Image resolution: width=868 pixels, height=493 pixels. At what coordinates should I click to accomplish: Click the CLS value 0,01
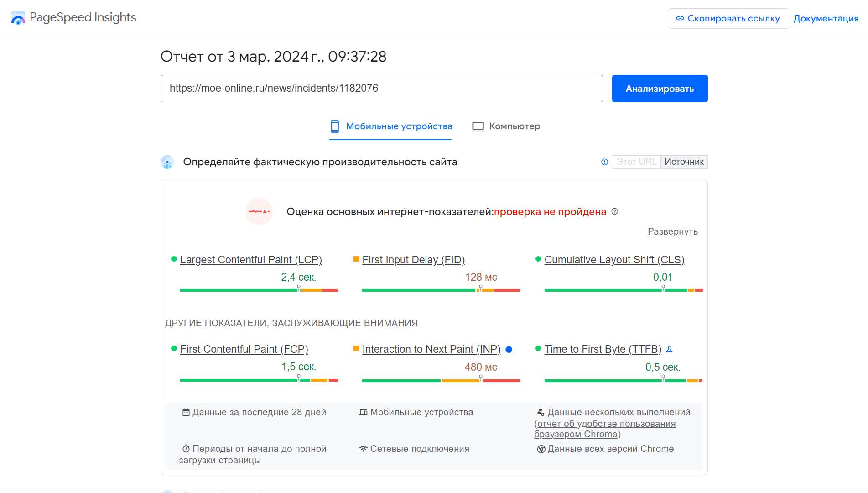[663, 277]
